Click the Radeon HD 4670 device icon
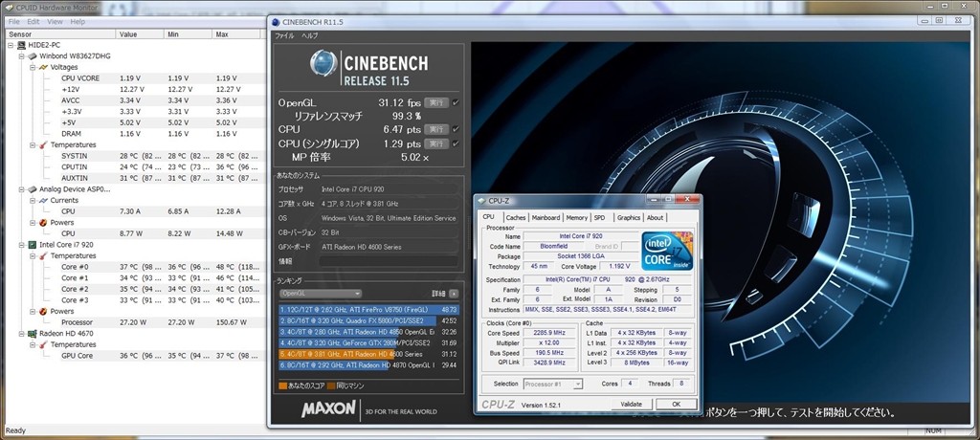The image size is (980, 440). 32,333
